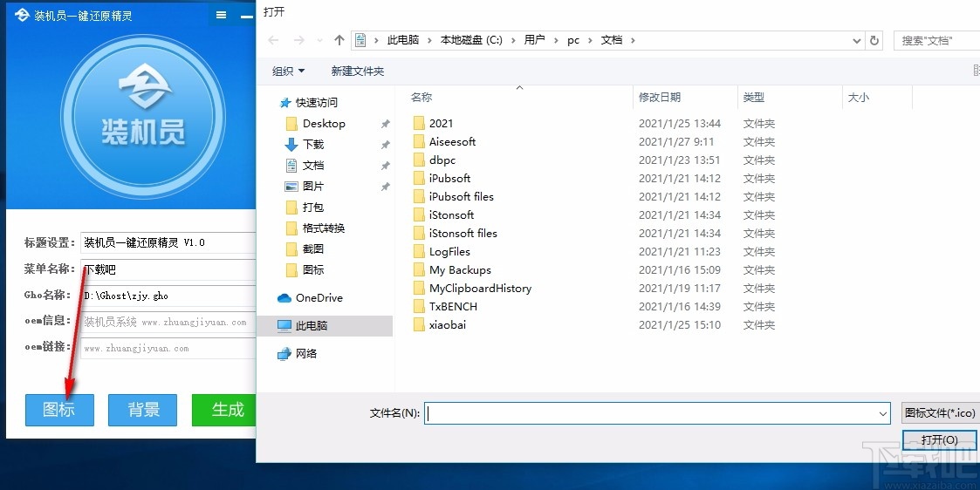Open recent locations dropdown arrow
980x490 pixels.
[x=319, y=41]
